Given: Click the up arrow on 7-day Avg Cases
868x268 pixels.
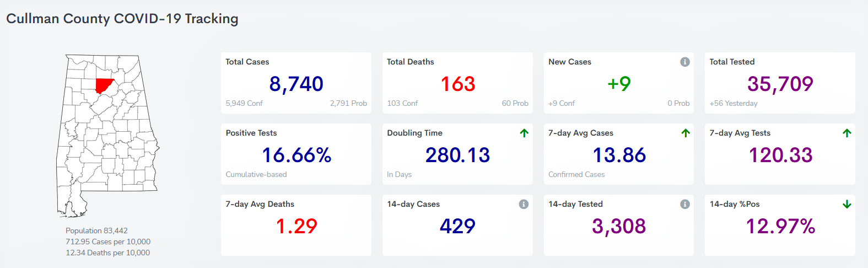Looking at the screenshot, I should [686, 133].
